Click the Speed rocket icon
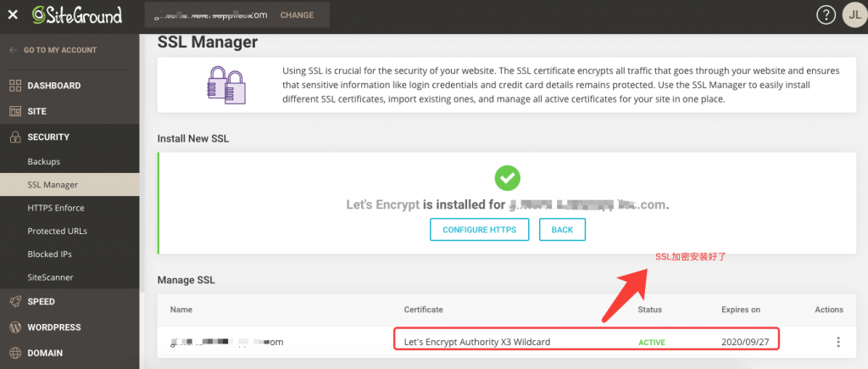 [x=15, y=301]
